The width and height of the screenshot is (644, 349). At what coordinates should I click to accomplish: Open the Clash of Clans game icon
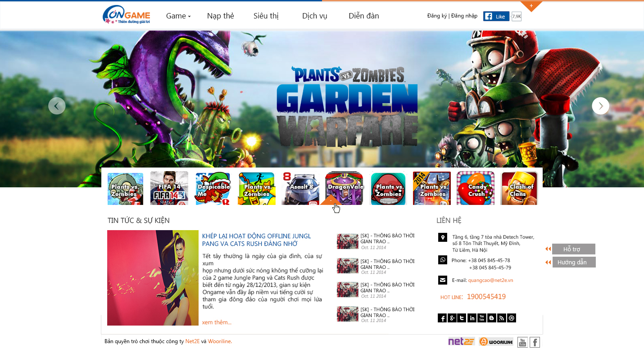[x=520, y=188]
